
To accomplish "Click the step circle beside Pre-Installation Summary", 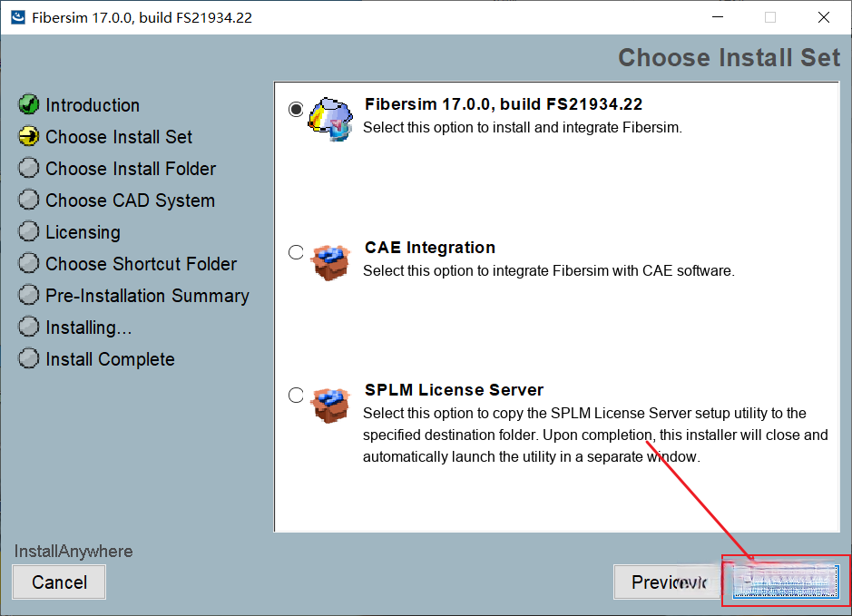I will (29, 296).
